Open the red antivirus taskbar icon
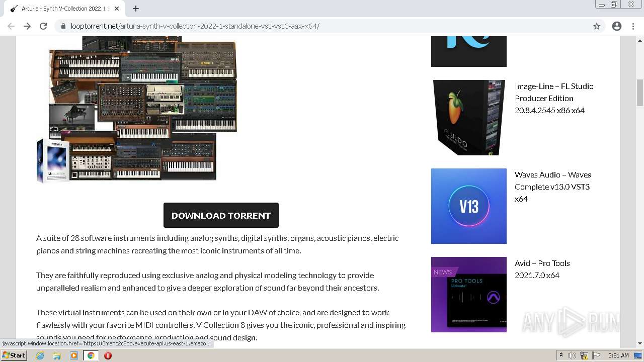 (108, 355)
